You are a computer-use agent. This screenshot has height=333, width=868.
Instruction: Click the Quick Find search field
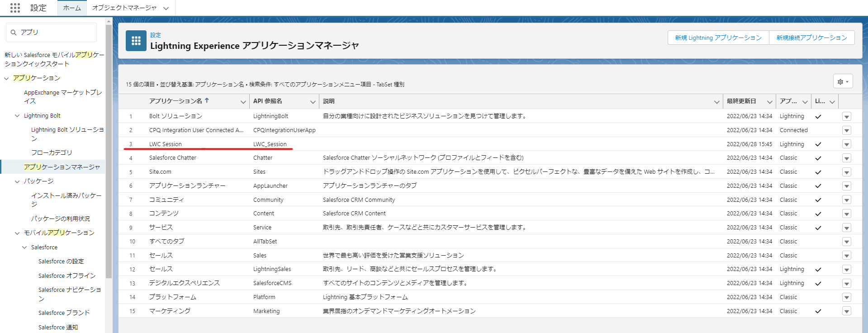pyautogui.click(x=51, y=32)
